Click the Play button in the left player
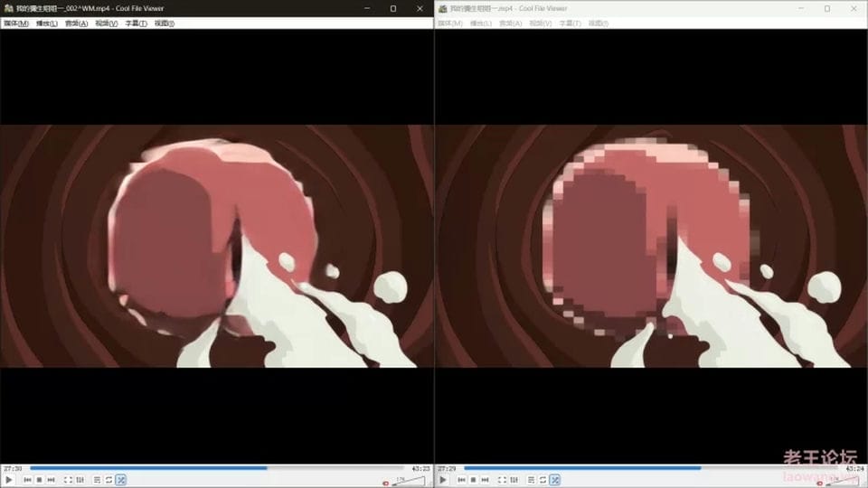Viewport: 868px width, 488px height. 9,480
